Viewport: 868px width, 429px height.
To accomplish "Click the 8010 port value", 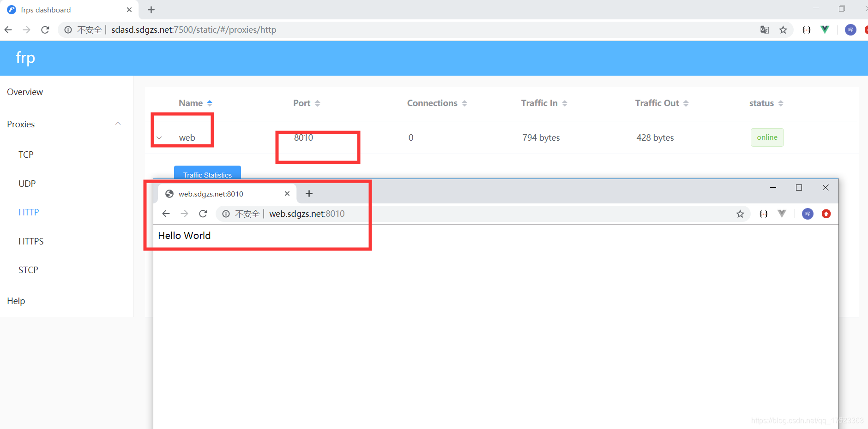I will point(303,138).
